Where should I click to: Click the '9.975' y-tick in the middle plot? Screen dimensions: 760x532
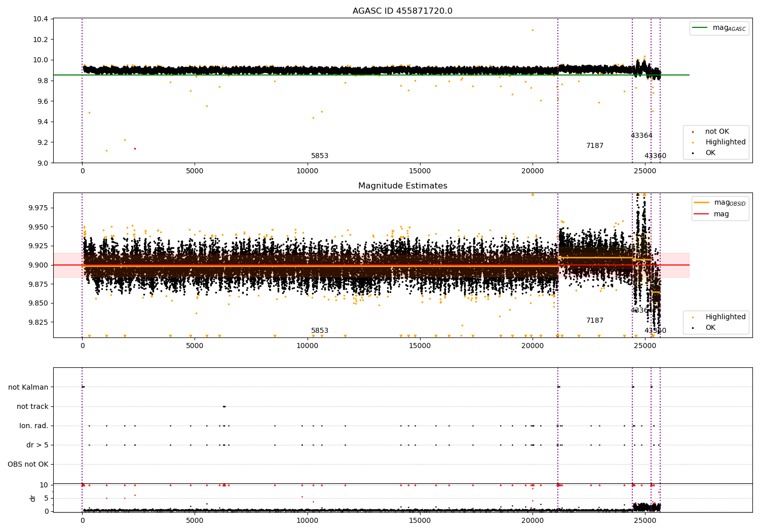[x=38, y=208]
